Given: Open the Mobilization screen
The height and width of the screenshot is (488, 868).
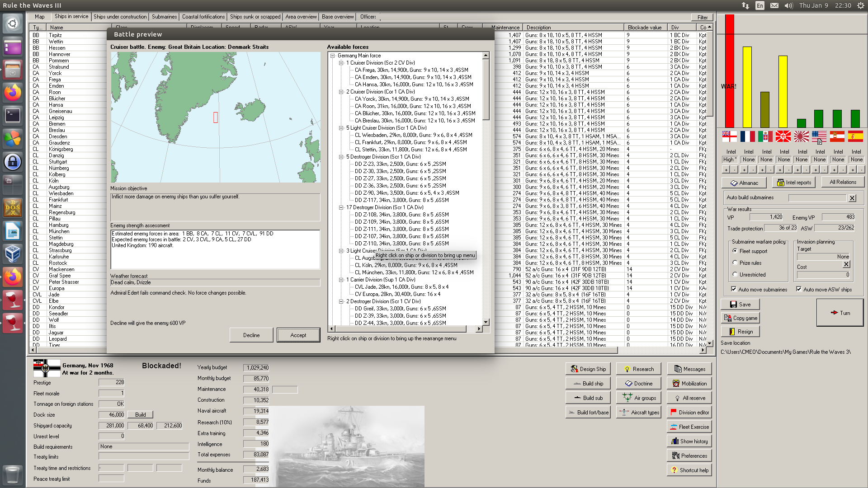Looking at the screenshot, I should (689, 384).
